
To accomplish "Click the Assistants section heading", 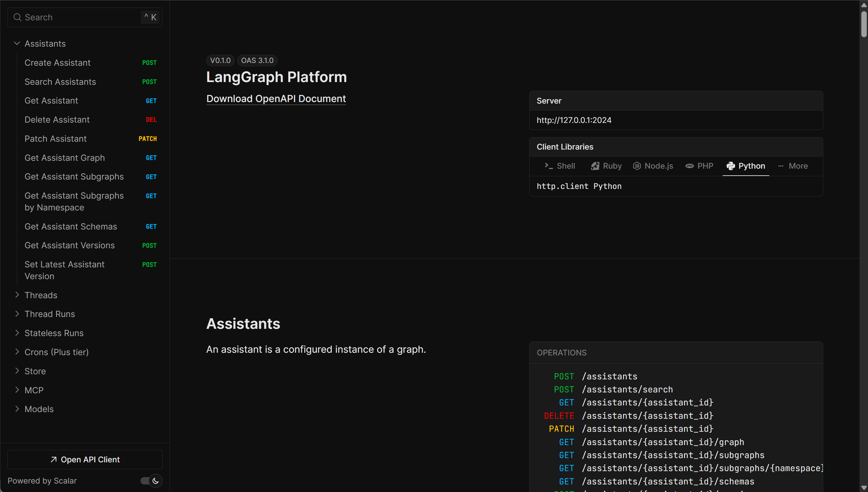I will pyautogui.click(x=243, y=324).
